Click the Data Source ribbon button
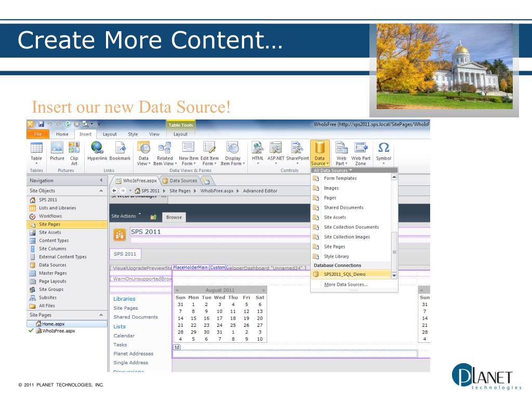This screenshot has height=399, width=532. pos(320,153)
